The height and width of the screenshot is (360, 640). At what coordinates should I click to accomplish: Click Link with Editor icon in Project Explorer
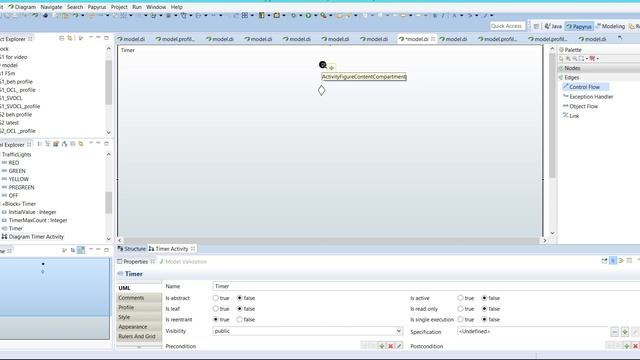tap(70, 38)
